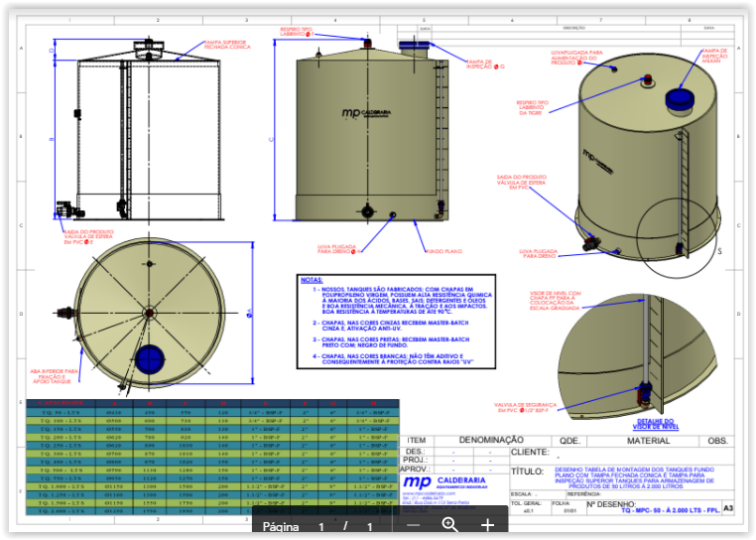Click the mp Caldeiraria logo in title block
The image size is (756, 540).
click(442, 482)
